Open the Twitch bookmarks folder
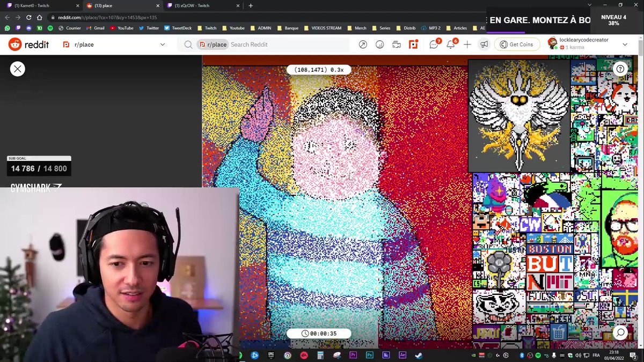 tap(207, 28)
